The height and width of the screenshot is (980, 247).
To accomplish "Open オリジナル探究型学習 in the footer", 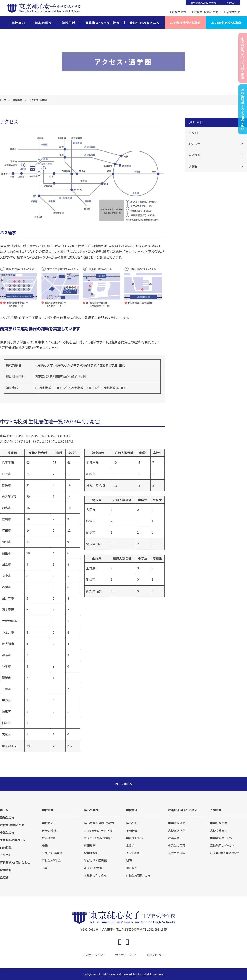I will (x=98, y=838).
